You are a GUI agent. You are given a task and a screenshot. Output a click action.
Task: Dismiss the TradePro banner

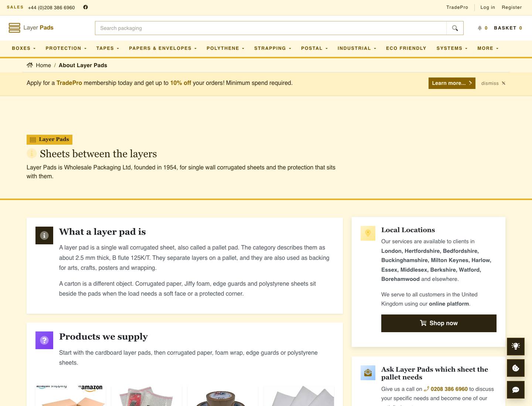coord(493,83)
